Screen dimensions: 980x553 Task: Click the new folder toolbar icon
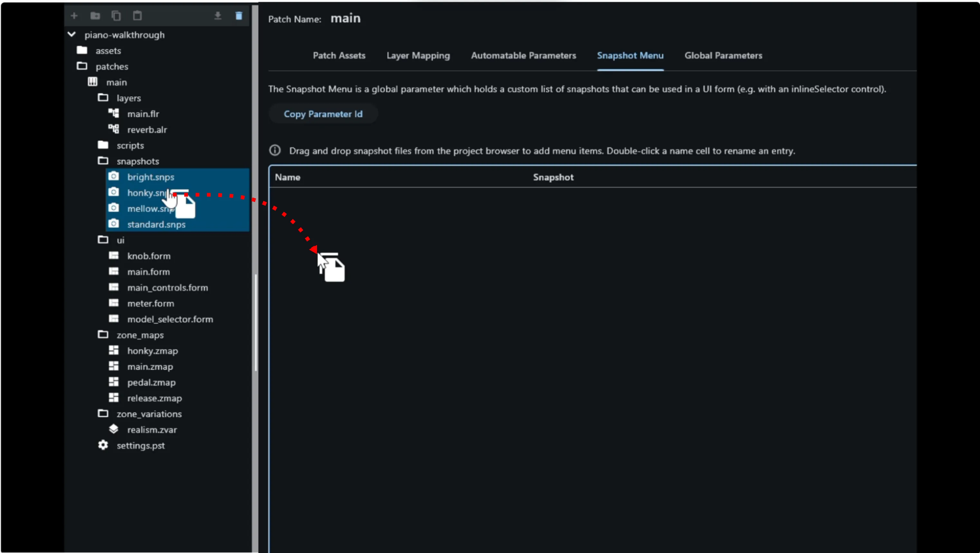pyautogui.click(x=95, y=15)
